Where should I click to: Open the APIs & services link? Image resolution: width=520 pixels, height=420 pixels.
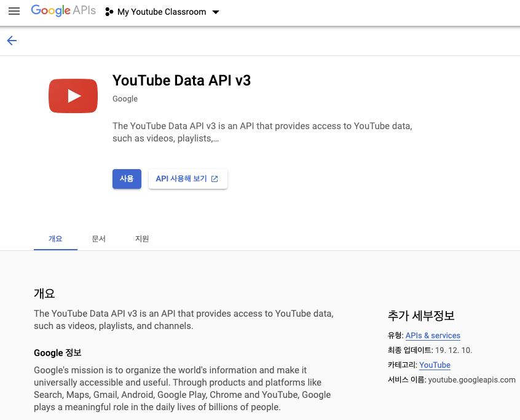(x=433, y=336)
